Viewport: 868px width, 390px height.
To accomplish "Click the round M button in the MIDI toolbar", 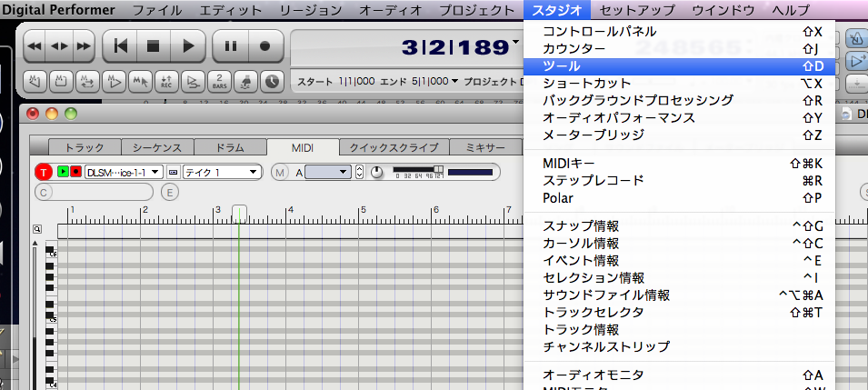I will [x=280, y=173].
